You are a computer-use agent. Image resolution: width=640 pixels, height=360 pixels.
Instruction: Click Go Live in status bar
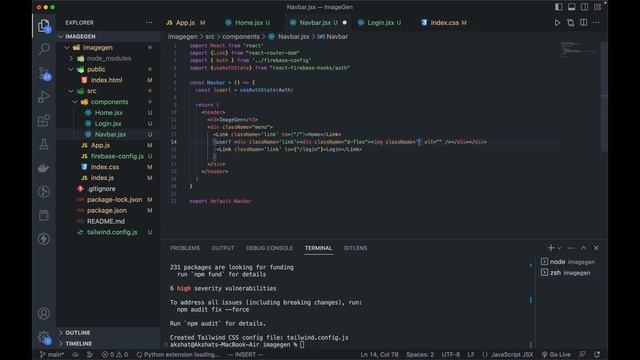pos(556,354)
